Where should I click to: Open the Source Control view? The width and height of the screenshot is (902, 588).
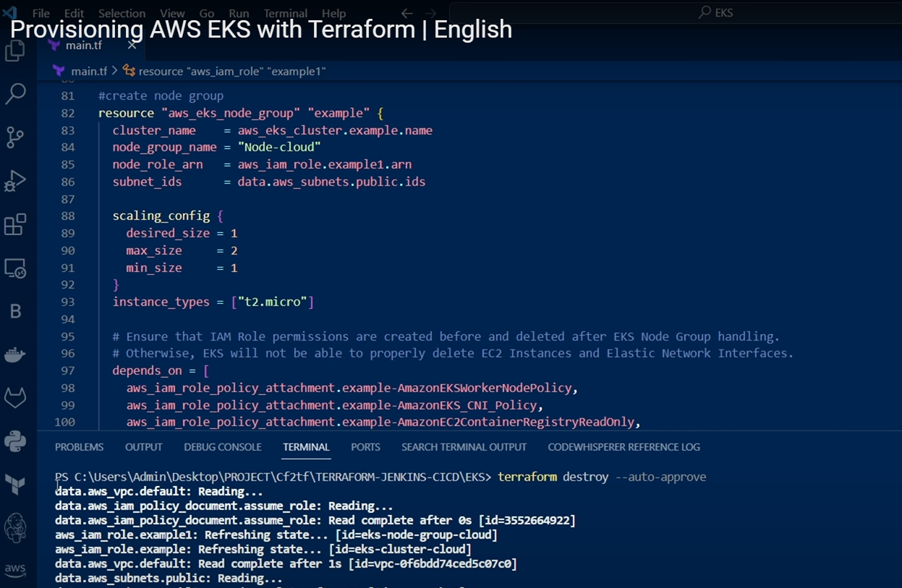(x=15, y=137)
